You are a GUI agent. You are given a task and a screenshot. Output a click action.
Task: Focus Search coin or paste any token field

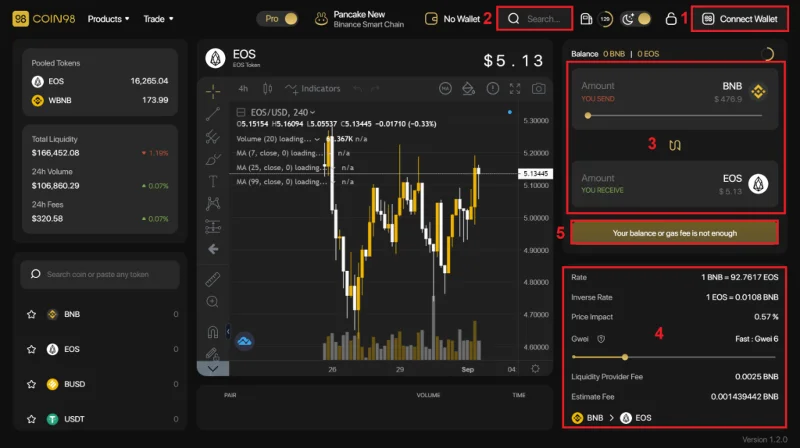[x=100, y=275]
